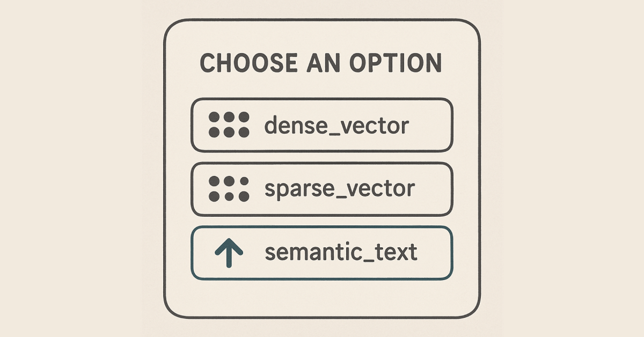The image size is (644, 337).
Task: Click the dense_vector dot grid icon
Action: click(x=229, y=124)
